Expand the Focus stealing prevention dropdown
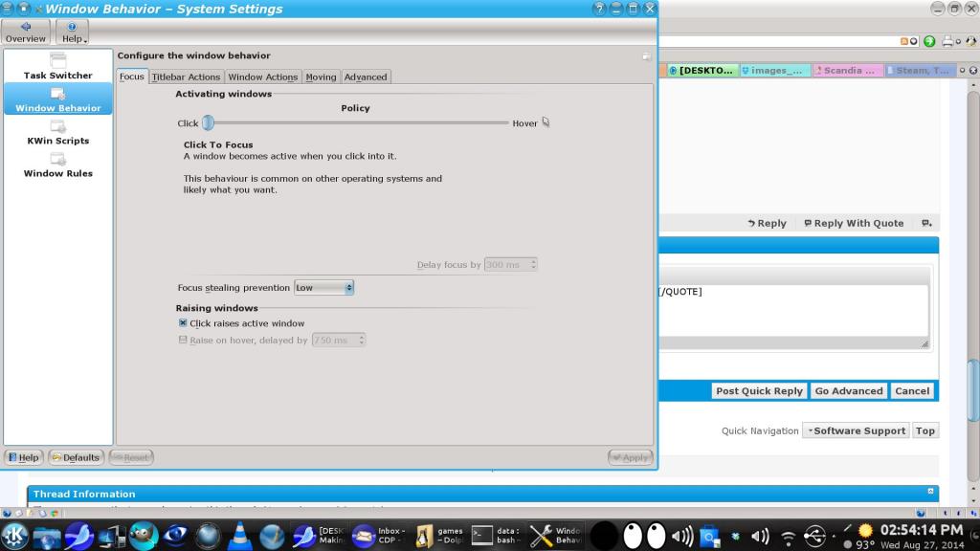This screenshot has height=551, width=980. coord(323,287)
